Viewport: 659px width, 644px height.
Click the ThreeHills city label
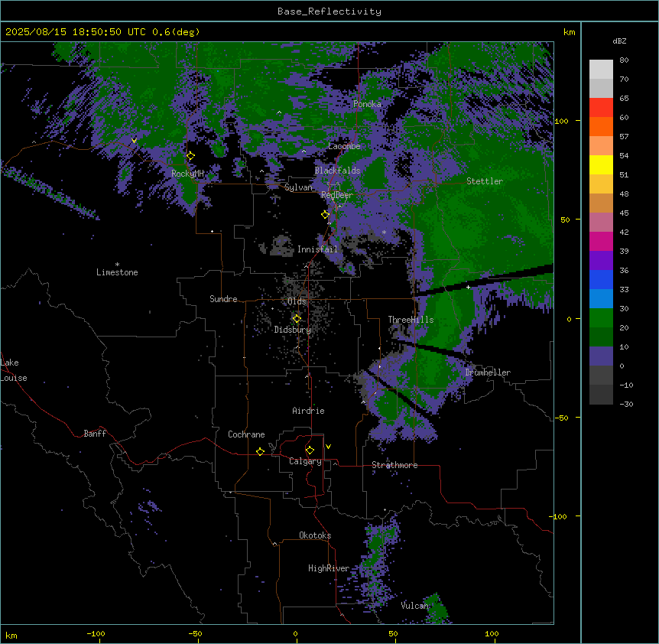point(411,320)
